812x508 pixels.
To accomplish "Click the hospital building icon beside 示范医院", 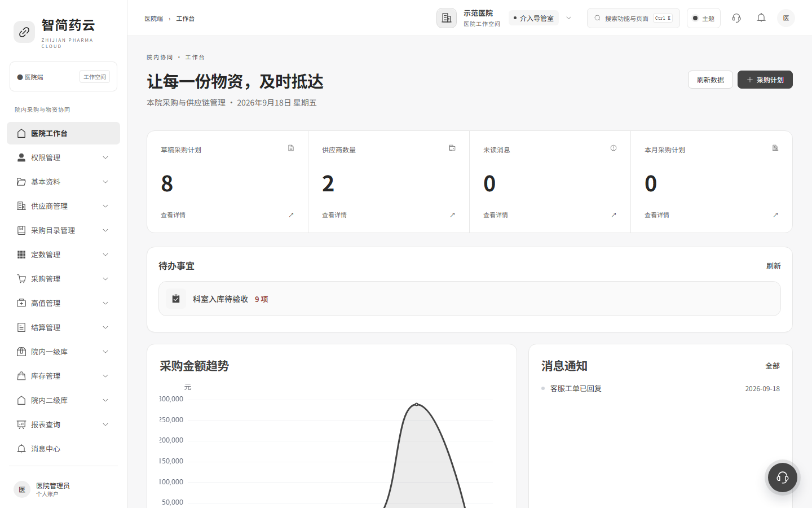I will 447,18.
